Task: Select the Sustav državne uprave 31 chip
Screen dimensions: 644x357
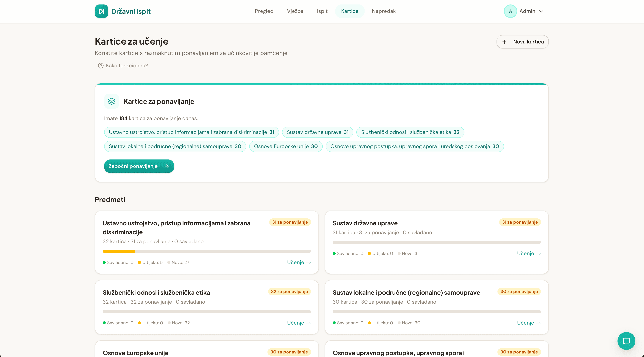Action: (318, 132)
